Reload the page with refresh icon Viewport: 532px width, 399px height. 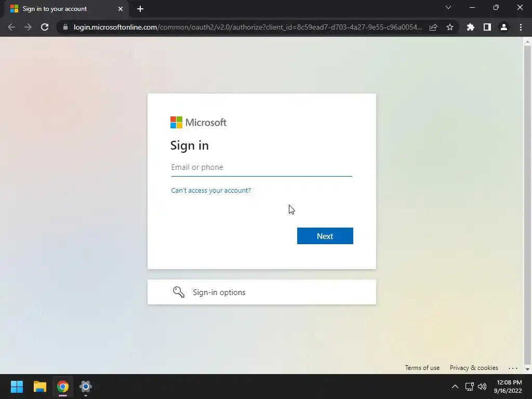(x=45, y=27)
